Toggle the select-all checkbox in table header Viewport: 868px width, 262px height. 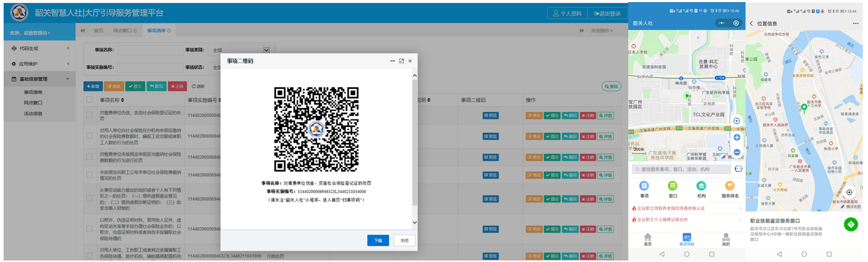coord(89,100)
